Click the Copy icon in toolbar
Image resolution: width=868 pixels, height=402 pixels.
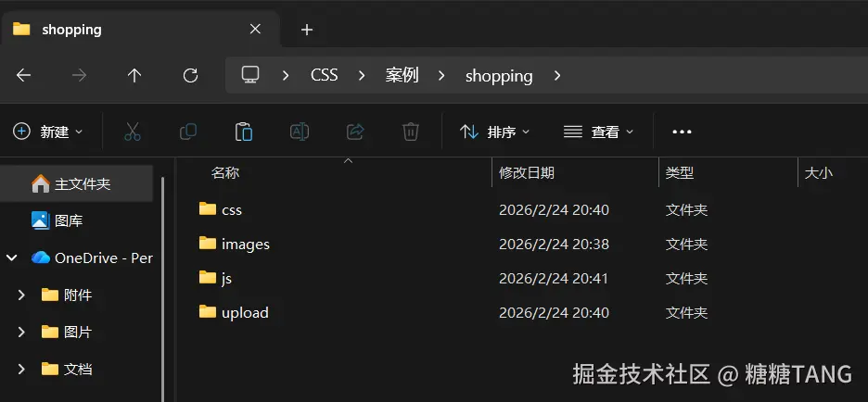click(188, 132)
